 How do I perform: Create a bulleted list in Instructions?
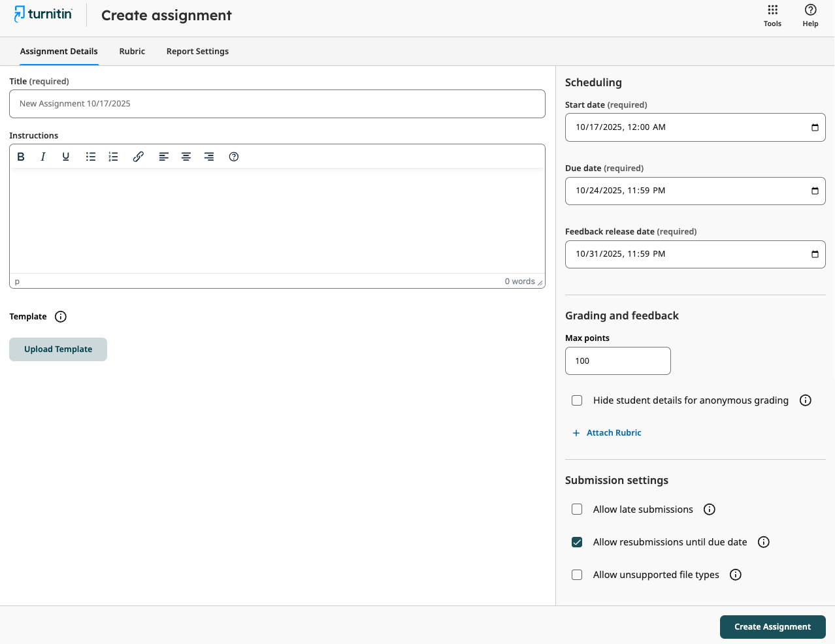tap(90, 156)
